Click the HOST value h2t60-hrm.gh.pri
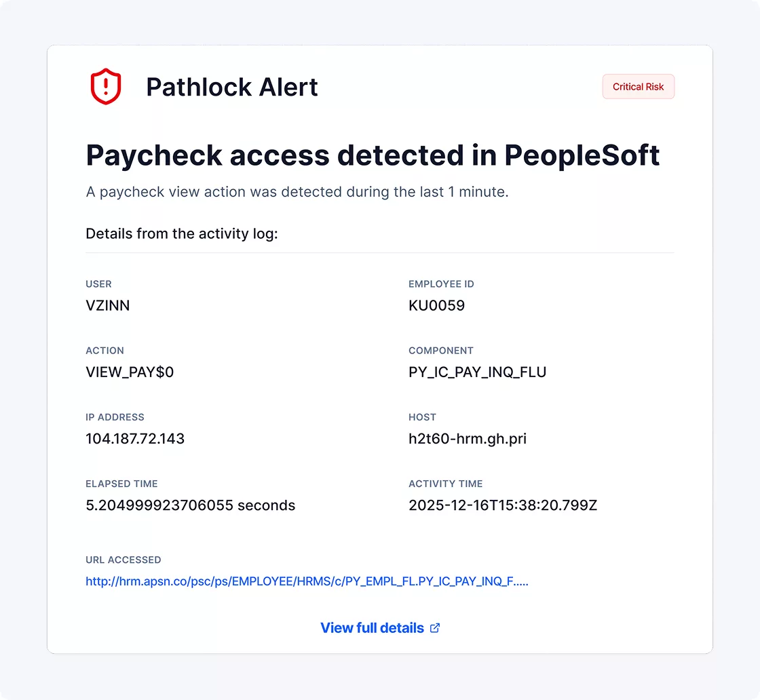Screen dimensions: 760x700 click(469, 438)
